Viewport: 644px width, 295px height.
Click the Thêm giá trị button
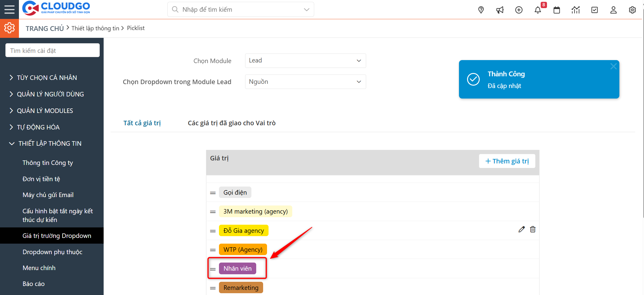507,161
